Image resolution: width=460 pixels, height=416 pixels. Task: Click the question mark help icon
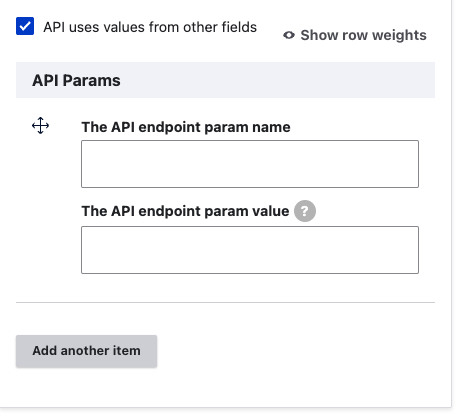tap(305, 211)
